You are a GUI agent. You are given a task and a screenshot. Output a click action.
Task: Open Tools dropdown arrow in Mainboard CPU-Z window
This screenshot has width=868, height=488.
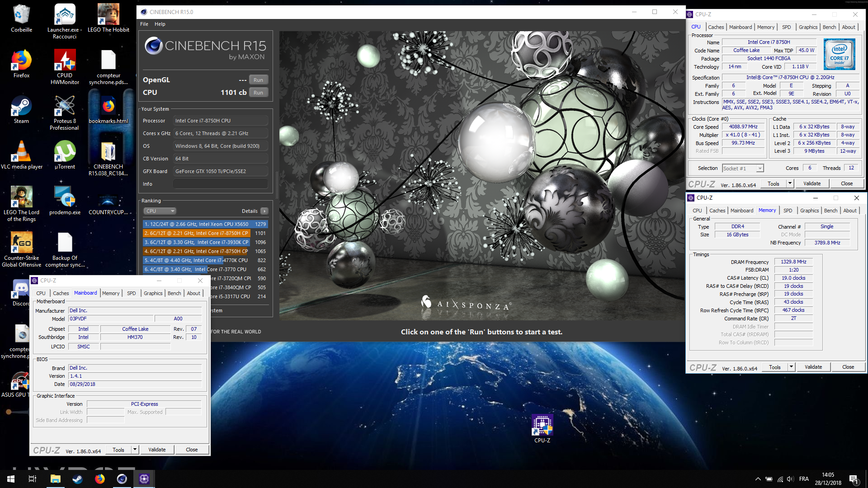coord(135,450)
